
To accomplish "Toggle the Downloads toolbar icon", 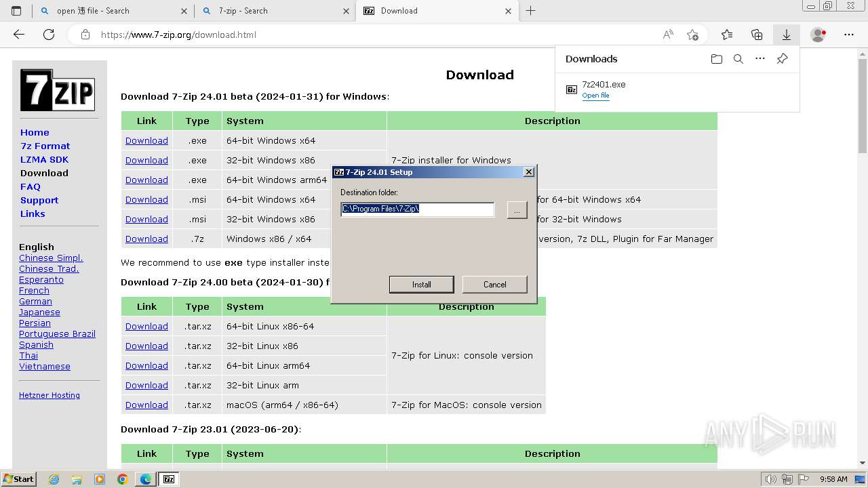I will pyautogui.click(x=787, y=35).
